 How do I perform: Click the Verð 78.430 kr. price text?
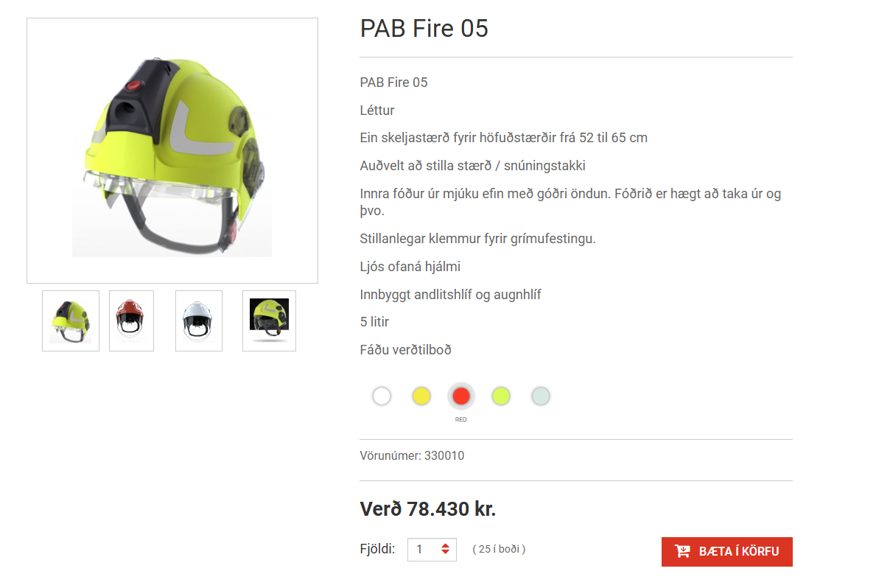tap(428, 508)
